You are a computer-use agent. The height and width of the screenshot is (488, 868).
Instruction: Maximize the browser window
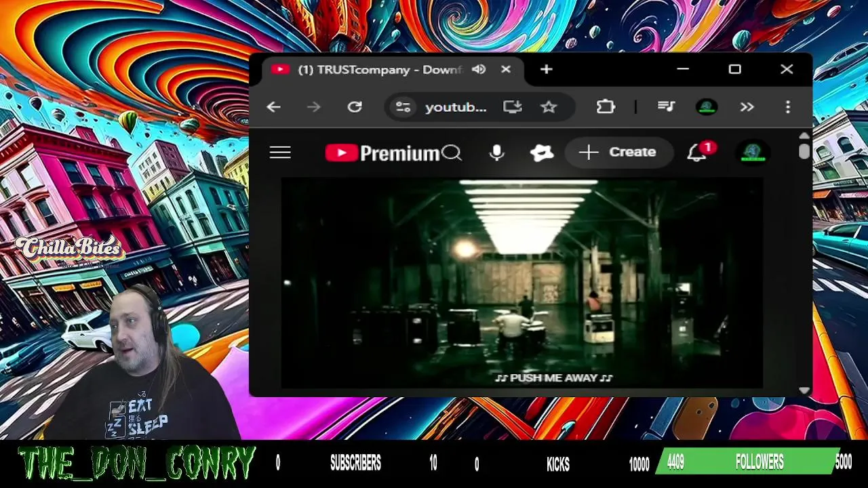734,69
